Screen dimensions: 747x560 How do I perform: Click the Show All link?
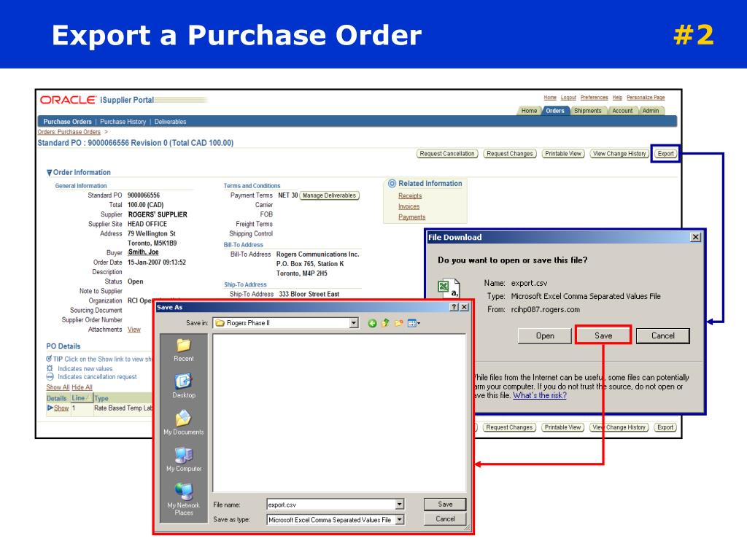pyautogui.click(x=58, y=388)
